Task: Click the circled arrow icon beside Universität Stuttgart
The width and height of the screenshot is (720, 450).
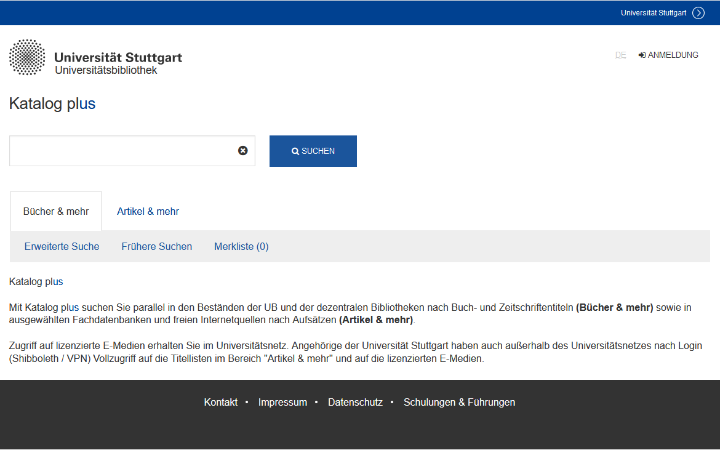Action: pos(698,13)
